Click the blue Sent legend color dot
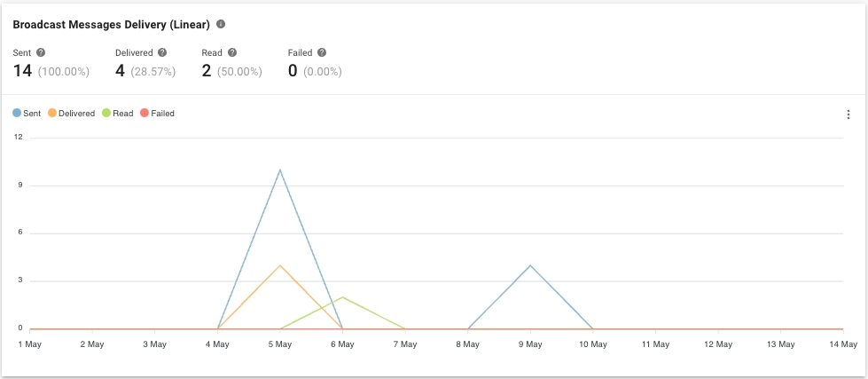Viewport: 868px width, 379px height. (x=17, y=114)
